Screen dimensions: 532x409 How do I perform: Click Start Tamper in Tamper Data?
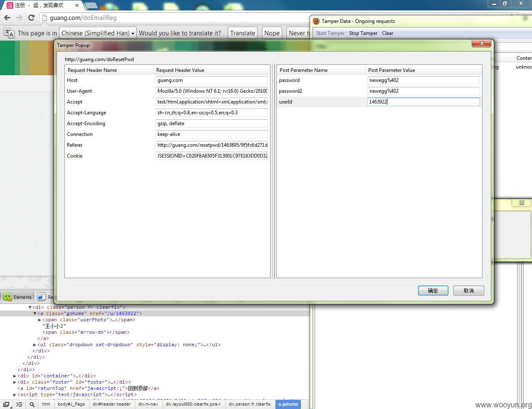pyautogui.click(x=330, y=33)
